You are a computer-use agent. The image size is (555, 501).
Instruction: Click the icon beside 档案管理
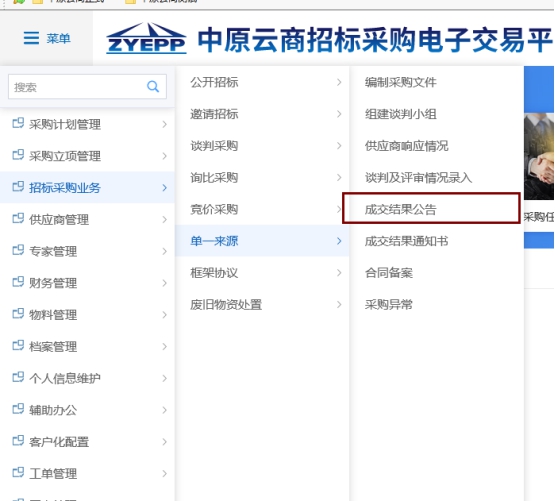point(18,345)
